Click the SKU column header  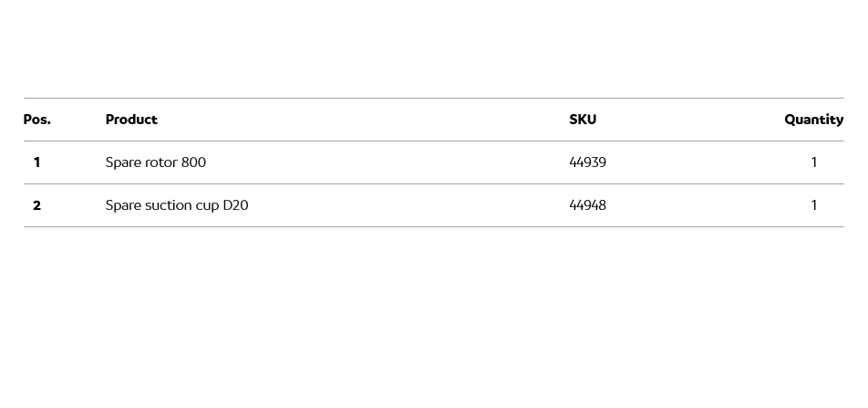point(583,120)
